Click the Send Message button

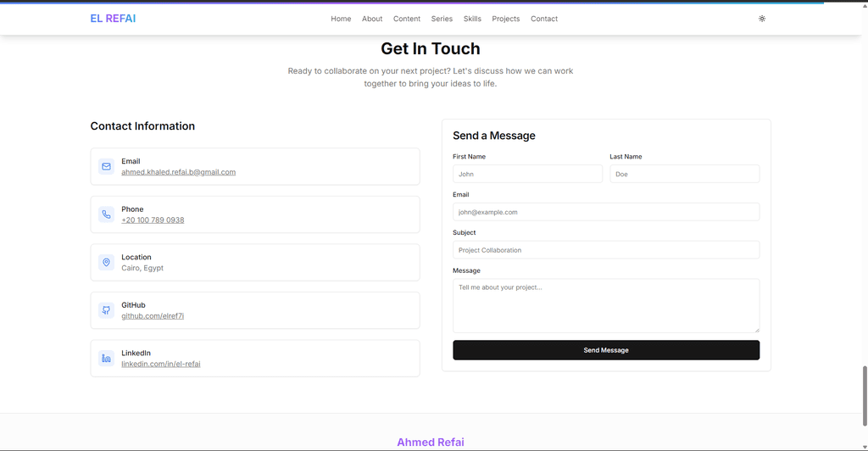click(606, 350)
